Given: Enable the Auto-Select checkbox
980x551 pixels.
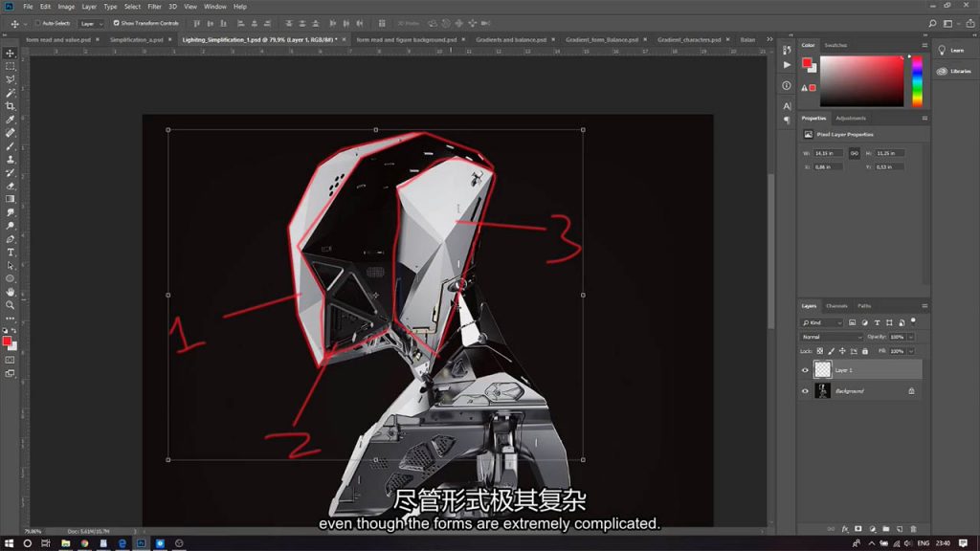Looking at the screenshot, I should tap(37, 23).
